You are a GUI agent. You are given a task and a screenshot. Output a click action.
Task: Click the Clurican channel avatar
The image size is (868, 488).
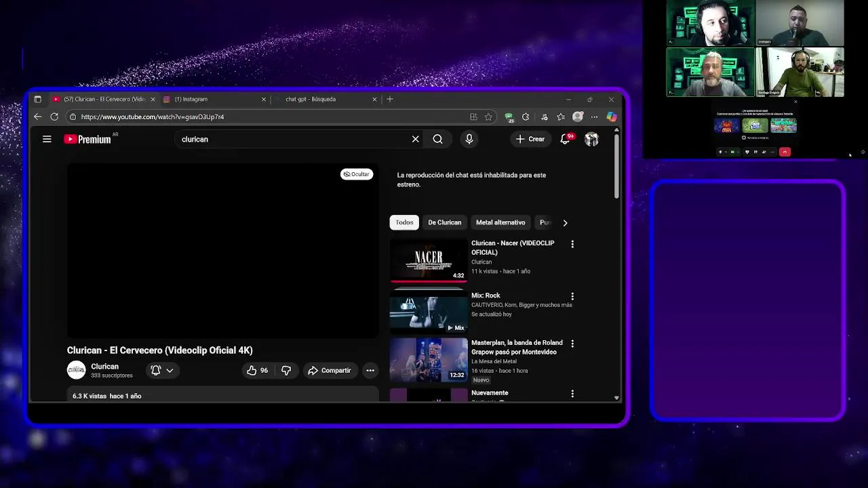76,370
